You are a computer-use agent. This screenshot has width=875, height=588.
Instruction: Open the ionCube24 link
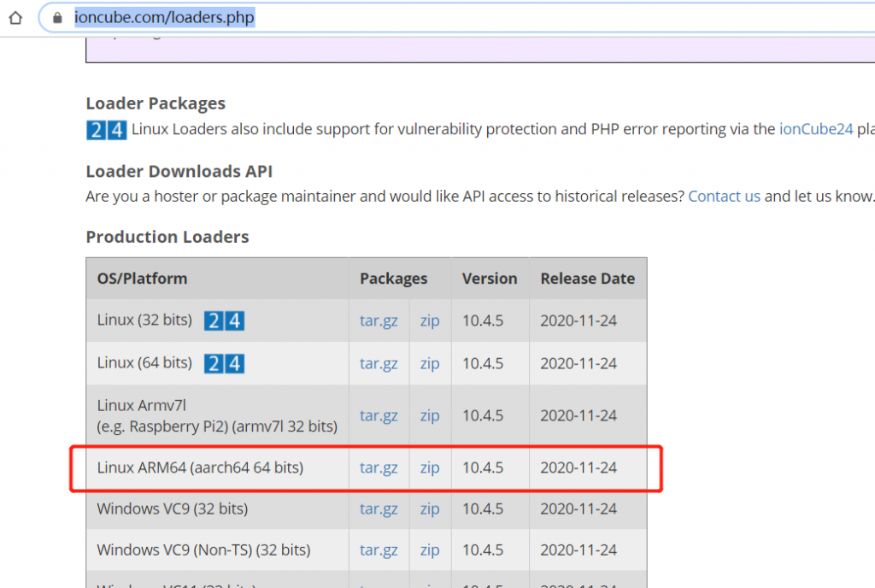tap(815, 129)
